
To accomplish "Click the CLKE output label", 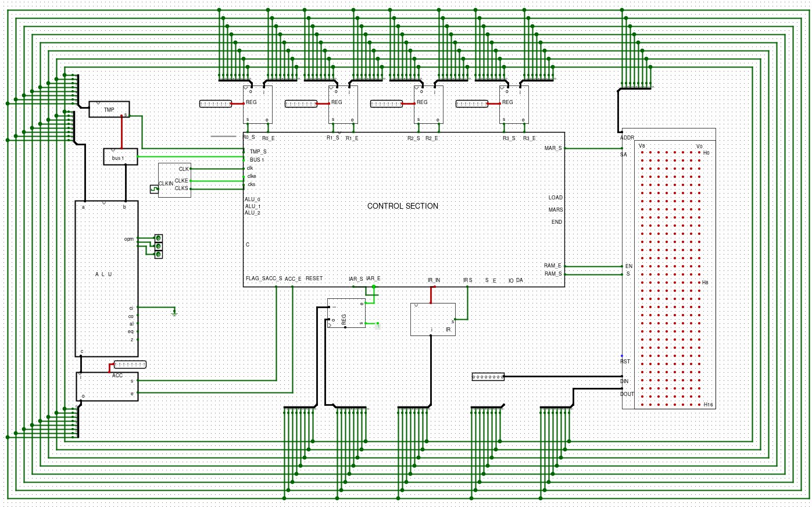I will [x=181, y=181].
